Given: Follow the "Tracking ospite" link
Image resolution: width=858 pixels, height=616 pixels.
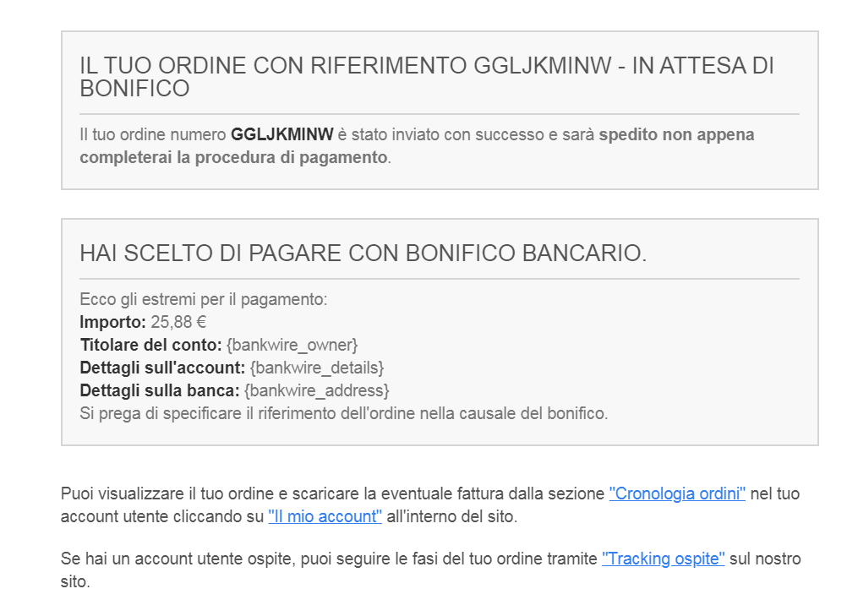Looking at the screenshot, I should [x=664, y=559].
